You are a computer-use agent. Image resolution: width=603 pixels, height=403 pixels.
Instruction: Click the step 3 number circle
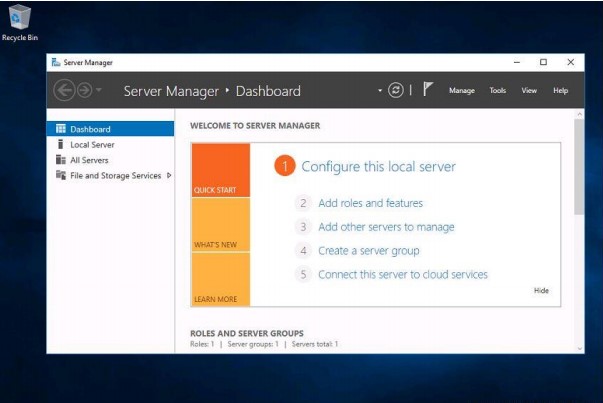303,227
